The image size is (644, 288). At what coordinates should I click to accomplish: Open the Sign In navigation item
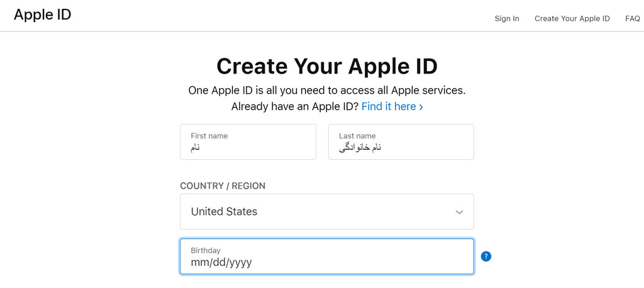507,18
